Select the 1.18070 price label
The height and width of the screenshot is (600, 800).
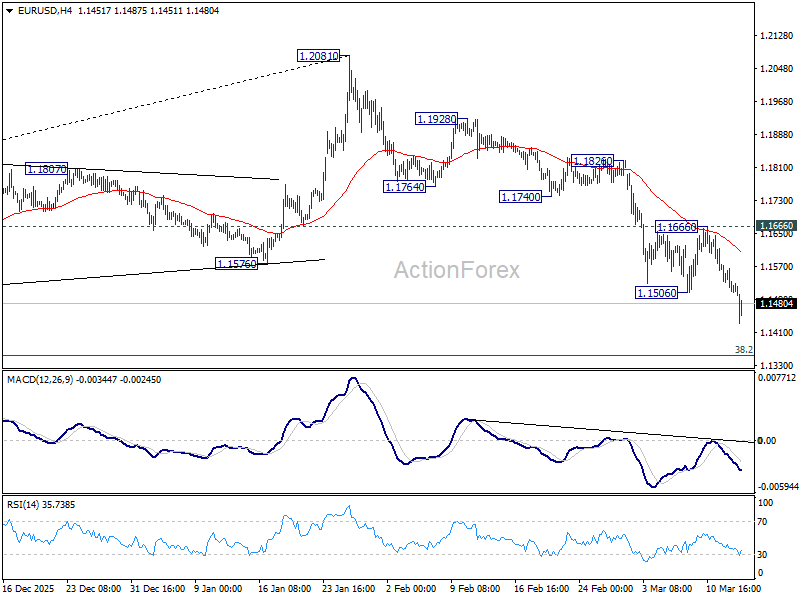coord(46,169)
